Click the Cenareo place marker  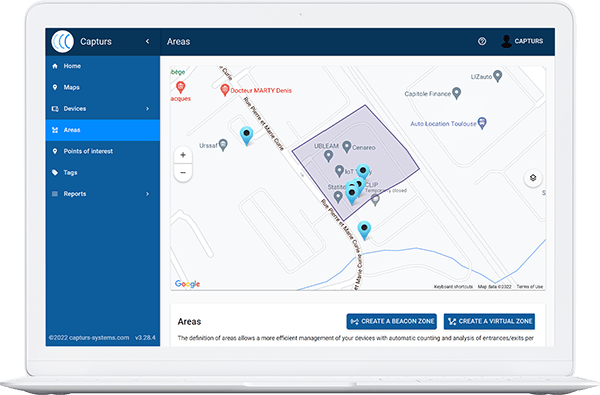click(x=347, y=147)
